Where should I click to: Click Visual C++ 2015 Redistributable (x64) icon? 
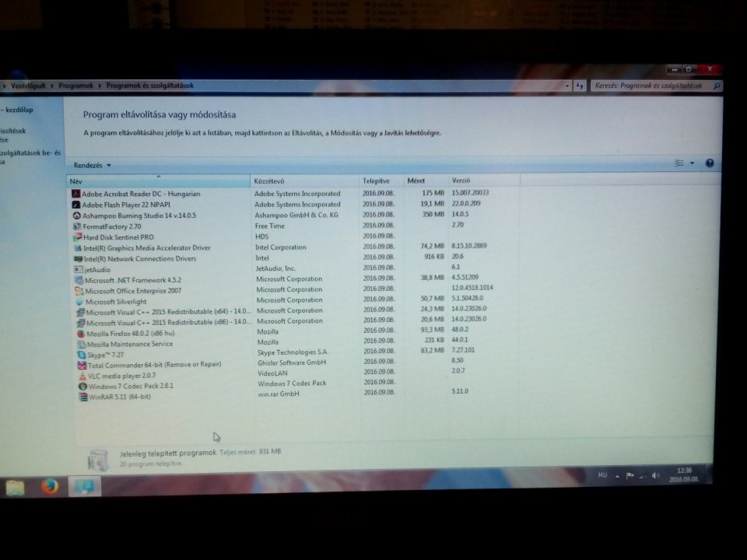80,313
